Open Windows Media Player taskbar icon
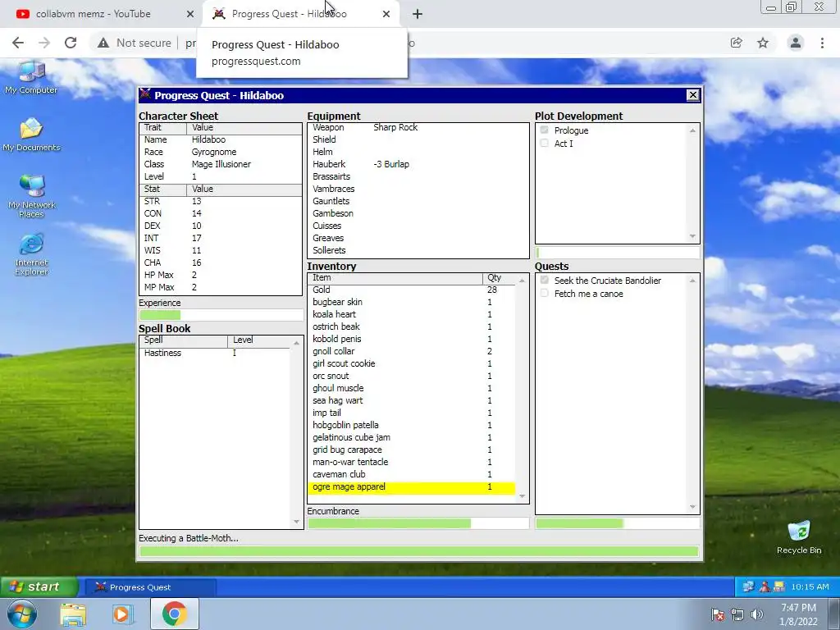The image size is (840, 630). (x=123, y=614)
